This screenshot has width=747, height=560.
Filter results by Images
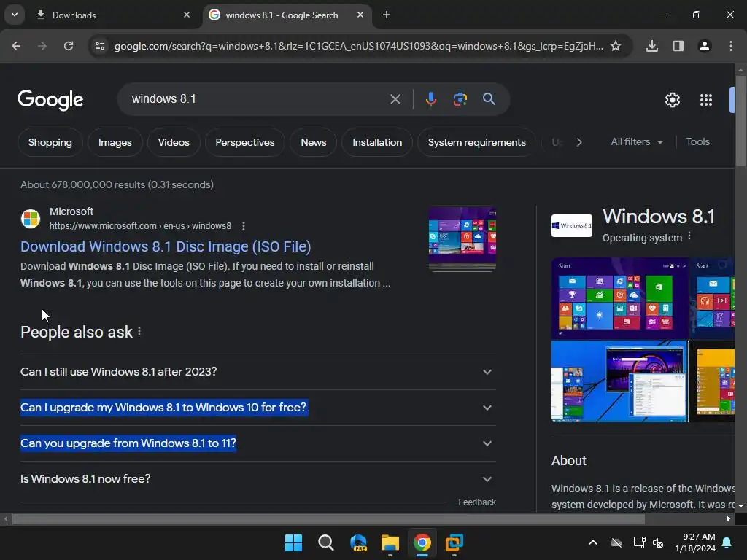pos(115,142)
